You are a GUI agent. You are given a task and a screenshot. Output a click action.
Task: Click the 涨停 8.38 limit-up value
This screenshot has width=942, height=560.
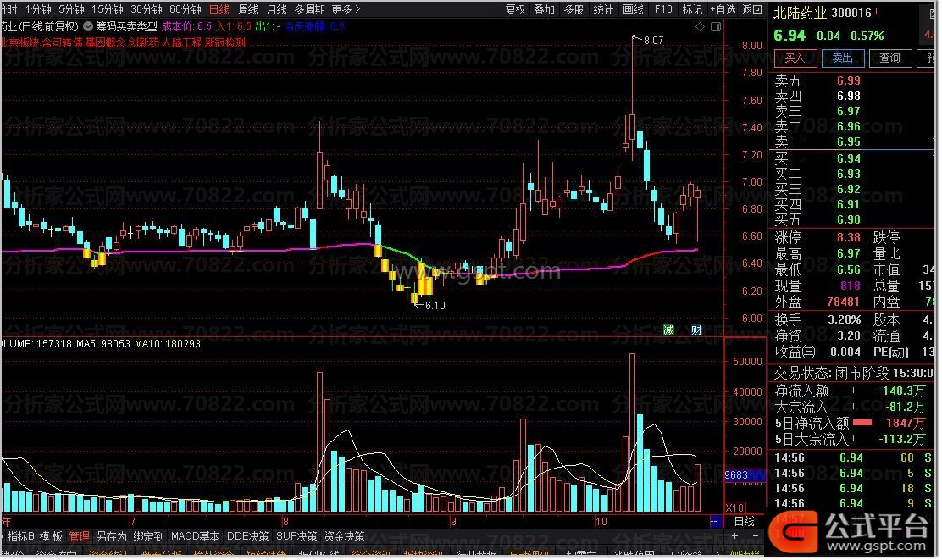848,237
